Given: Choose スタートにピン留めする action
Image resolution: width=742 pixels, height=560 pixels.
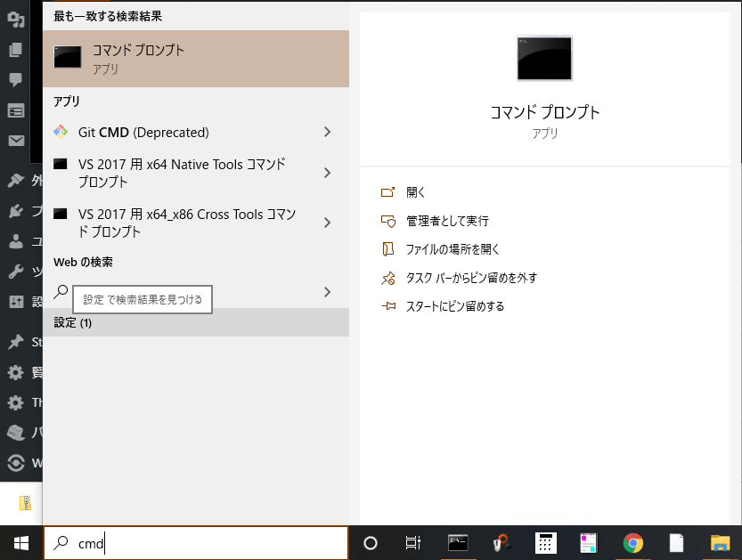Looking at the screenshot, I should (443, 306).
